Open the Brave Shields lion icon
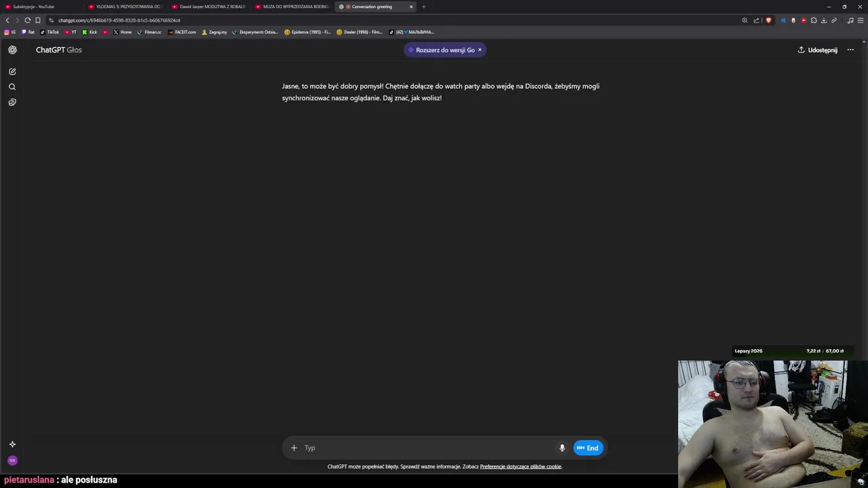 [x=768, y=20]
